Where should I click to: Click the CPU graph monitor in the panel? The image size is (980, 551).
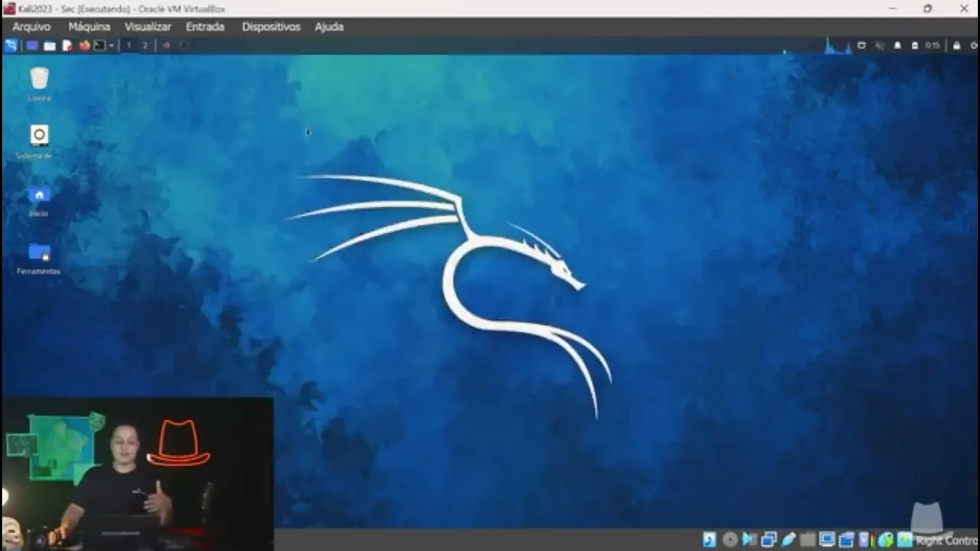[x=838, y=46]
